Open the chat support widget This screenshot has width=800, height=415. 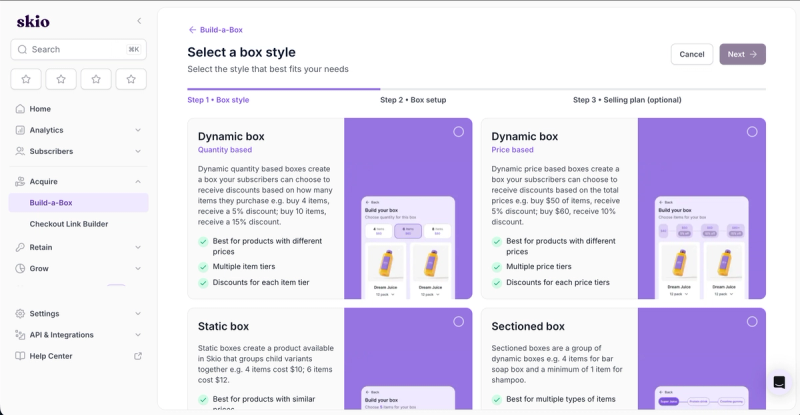click(779, 382)
